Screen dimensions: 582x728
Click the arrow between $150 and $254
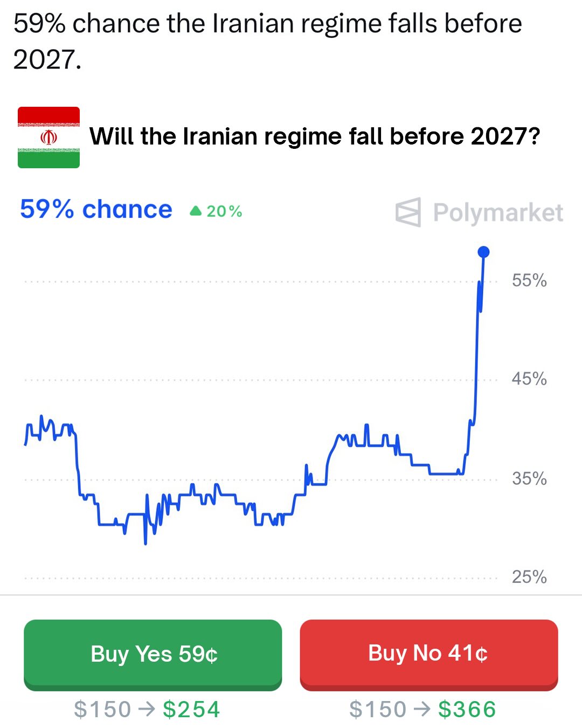pos(147,709)
